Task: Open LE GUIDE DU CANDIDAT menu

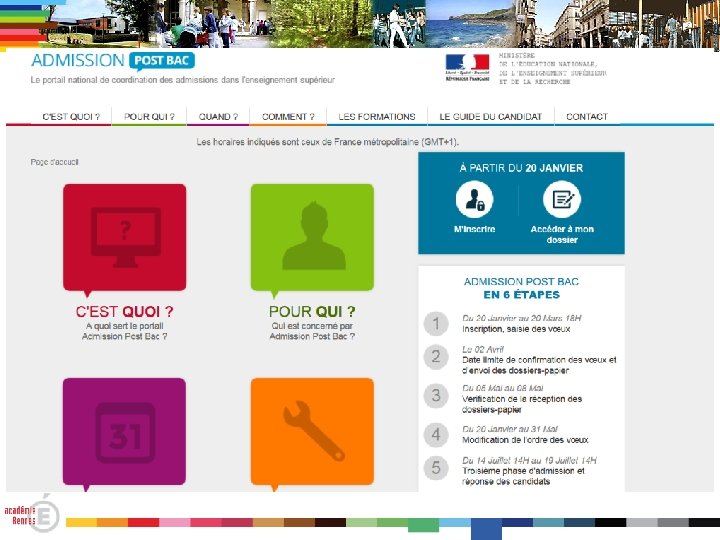Action: 490,117
